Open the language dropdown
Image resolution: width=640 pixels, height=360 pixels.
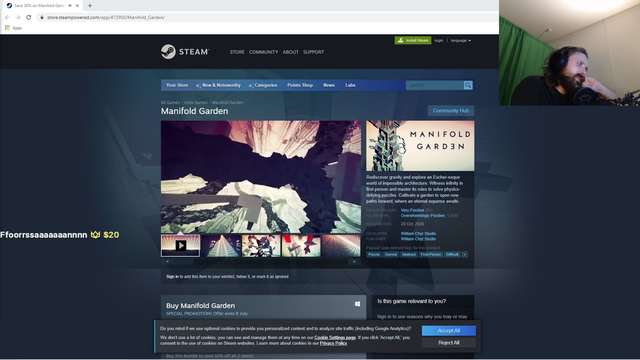tap(460, 40)
